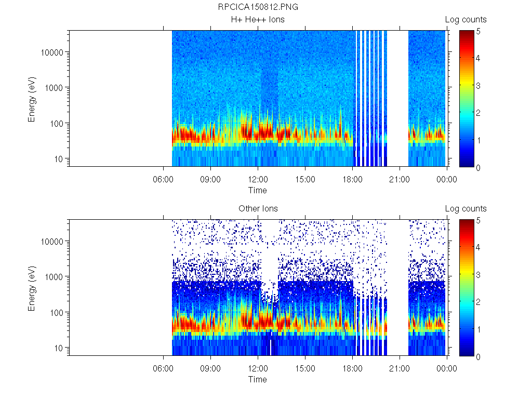Click the 2 label on the bottom colorbar

pos(478,302)
